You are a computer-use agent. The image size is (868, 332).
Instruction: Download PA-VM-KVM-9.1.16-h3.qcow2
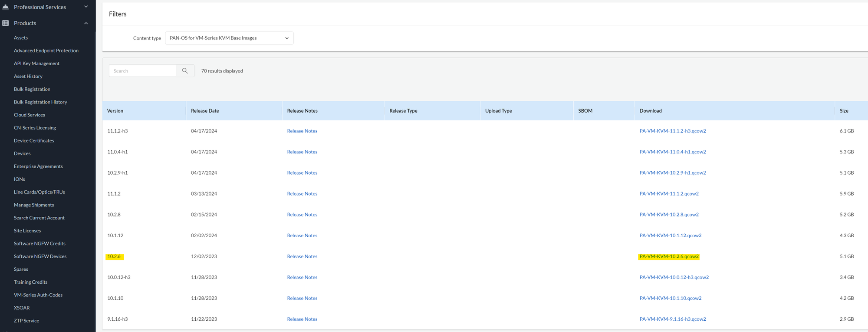[x=673, y=319]
